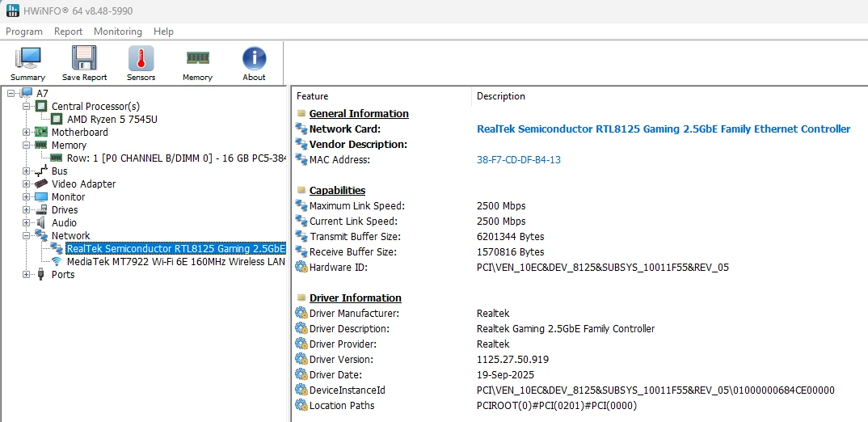Click driver version 1125.27.50.919
Screen dimensions: 868x422
(512, 360)
